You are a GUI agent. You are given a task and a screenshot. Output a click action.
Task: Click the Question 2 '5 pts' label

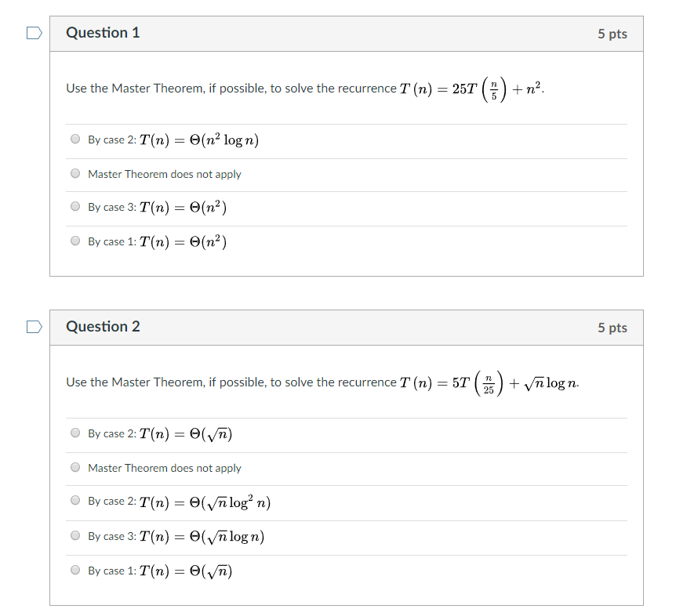click(x=612, y=328)
